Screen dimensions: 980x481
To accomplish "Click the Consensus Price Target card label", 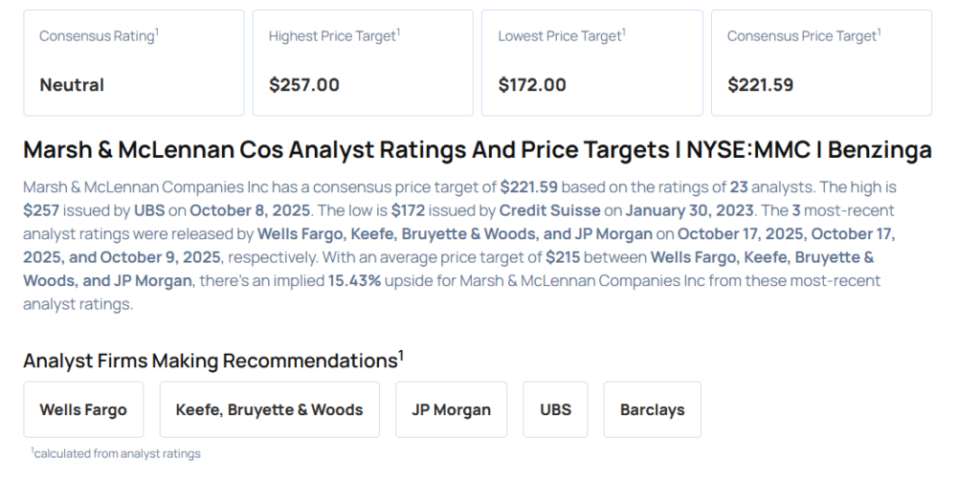I will pos(802,35).
